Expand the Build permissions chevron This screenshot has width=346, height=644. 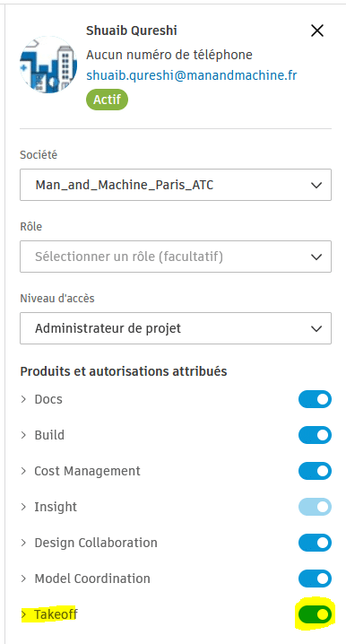(x=23, y=435)
